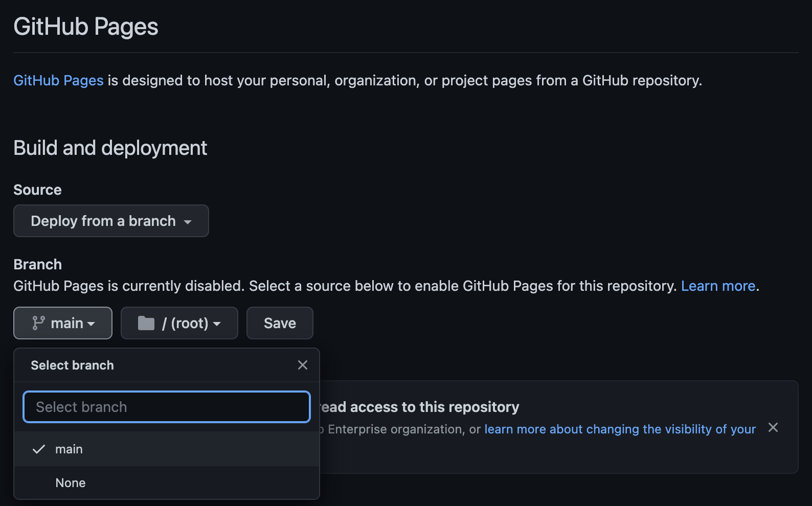Open the GitHub Pages documentation link
This screenshot has width=812, height=506.
(x=58, y=80)
